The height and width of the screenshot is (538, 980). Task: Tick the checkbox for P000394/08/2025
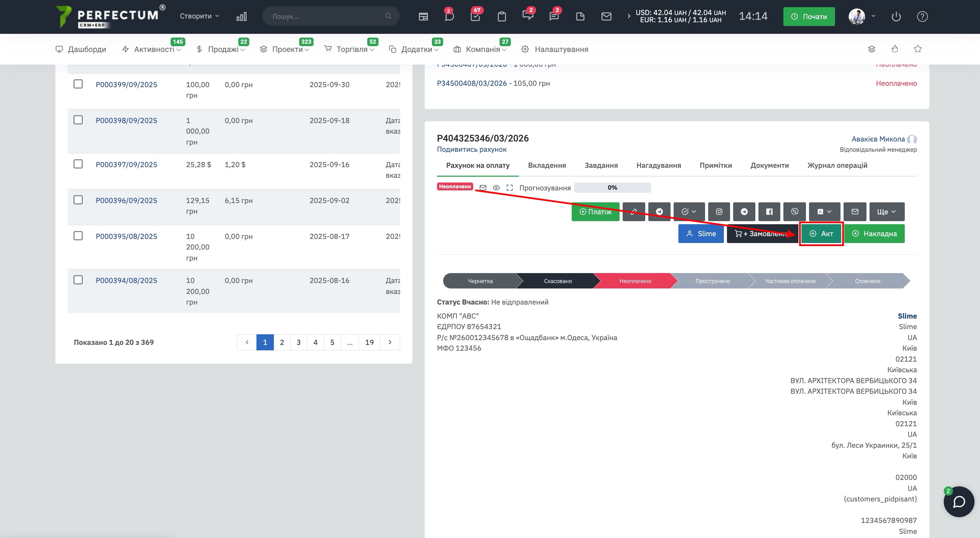(78, 280)
